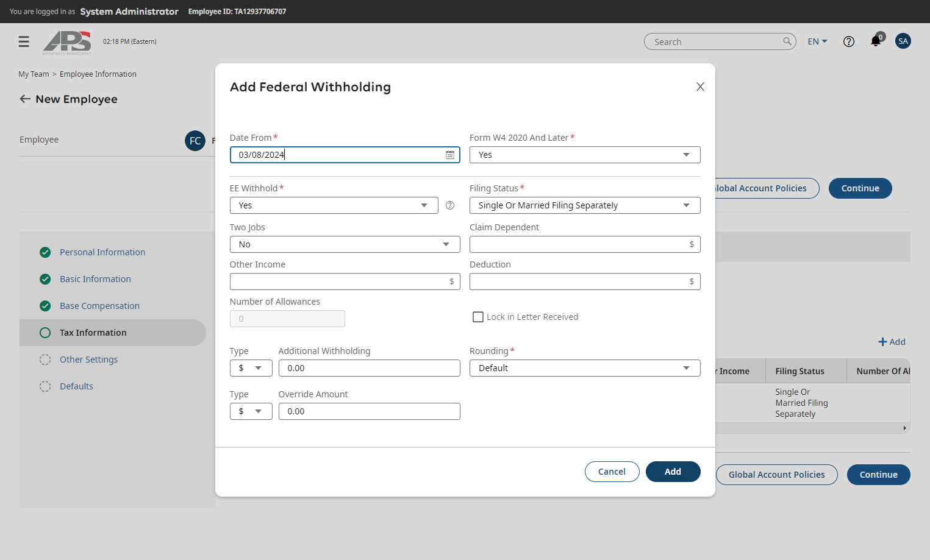Image resolution: width=930 pixels, height=560 pixels.
Task: Close the Add Federal Withholding dialog
Action: pos(700,87)
